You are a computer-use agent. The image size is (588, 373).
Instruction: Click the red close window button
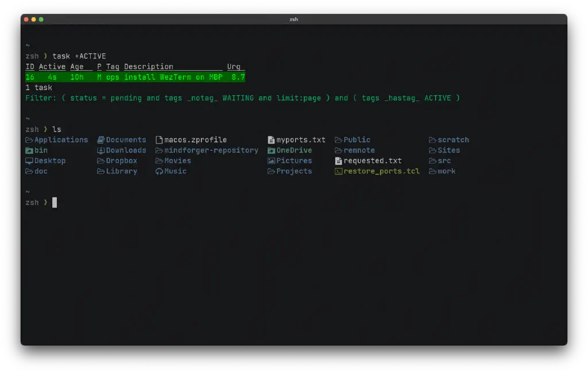click(26, 19)
